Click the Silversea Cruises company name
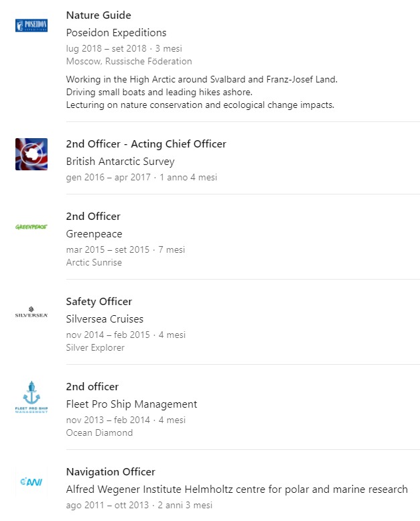 [x=104, y=319]
